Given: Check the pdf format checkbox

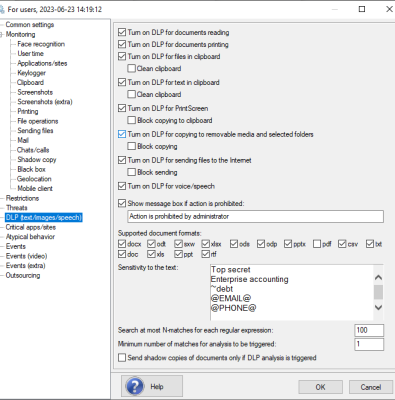Looking at the screenshot, I should tap(317, 244).
